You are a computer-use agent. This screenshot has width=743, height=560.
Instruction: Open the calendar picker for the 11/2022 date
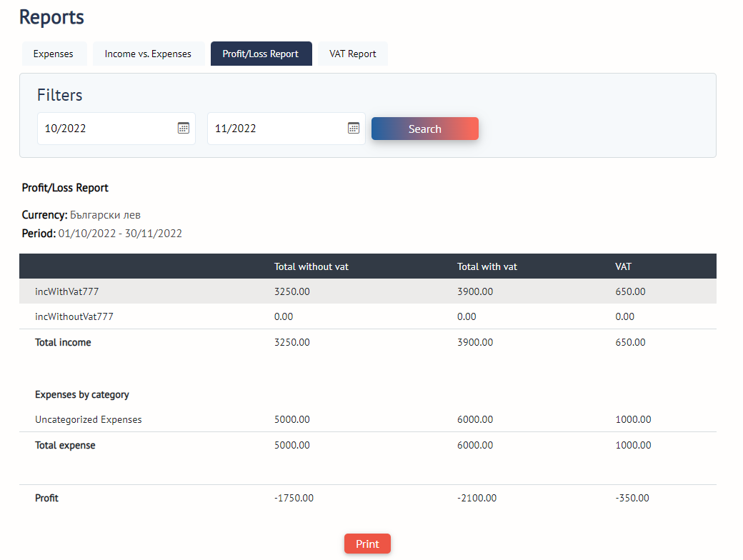pos(353,128)
